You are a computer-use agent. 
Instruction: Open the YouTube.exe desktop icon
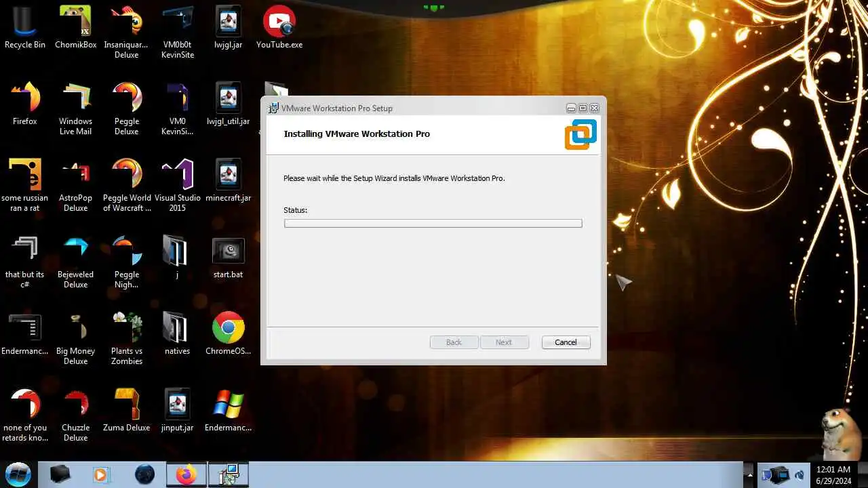tap(279, 27)
